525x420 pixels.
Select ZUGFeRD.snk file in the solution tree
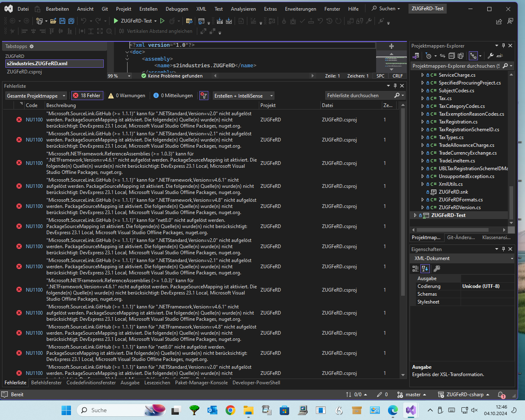(453, 192)
